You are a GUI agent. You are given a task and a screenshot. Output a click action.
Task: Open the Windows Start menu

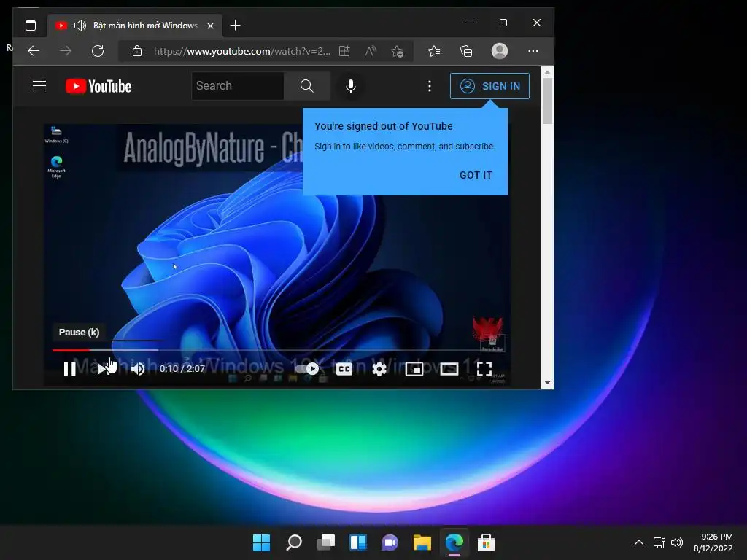pos(261,542)
